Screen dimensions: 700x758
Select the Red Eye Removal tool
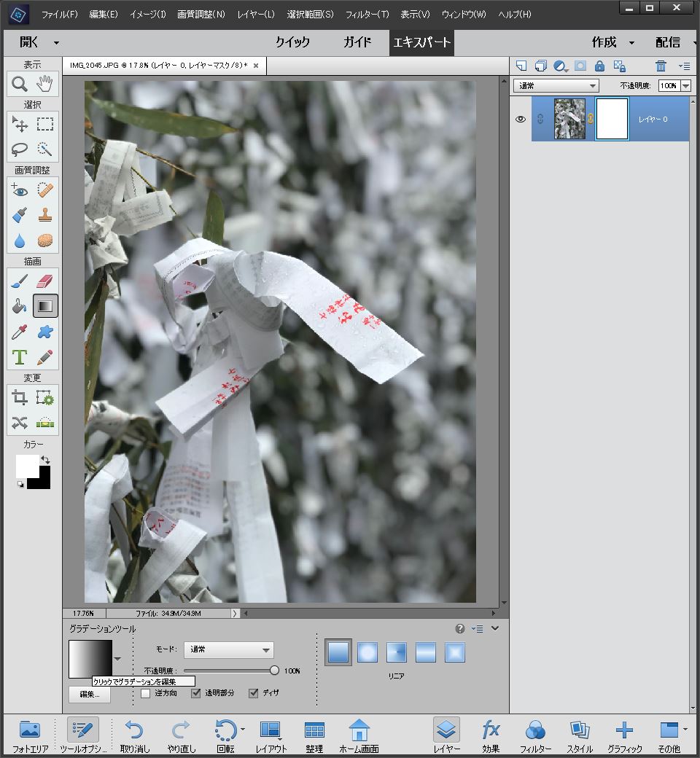coord(20,190)
